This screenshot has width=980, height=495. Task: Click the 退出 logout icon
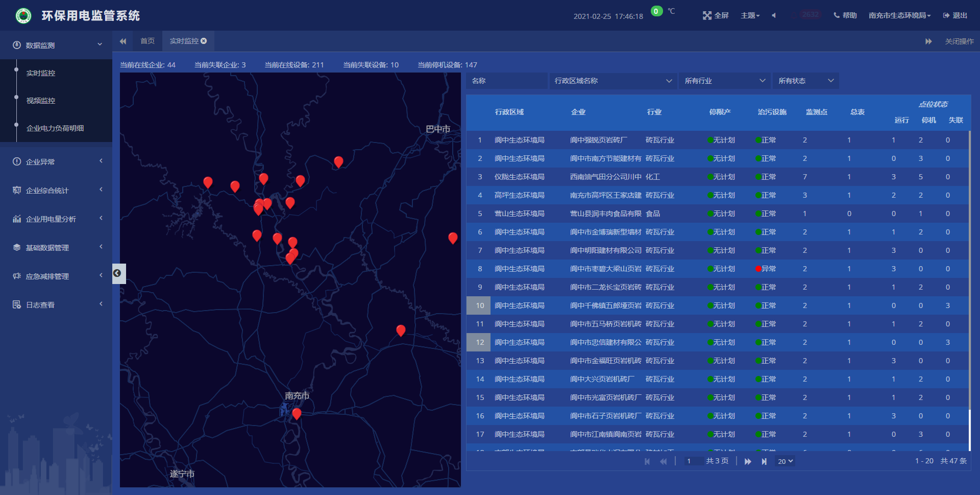(946, 15)
